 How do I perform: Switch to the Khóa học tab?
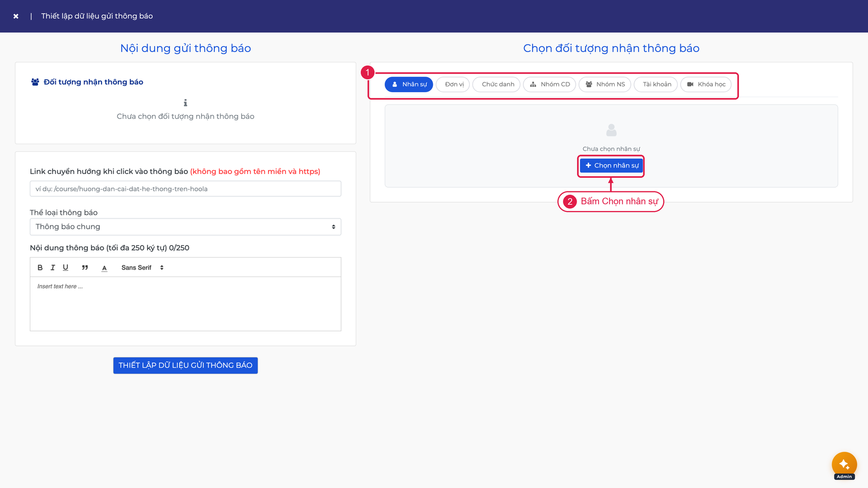pyautogui.click(x=706, y=85)
